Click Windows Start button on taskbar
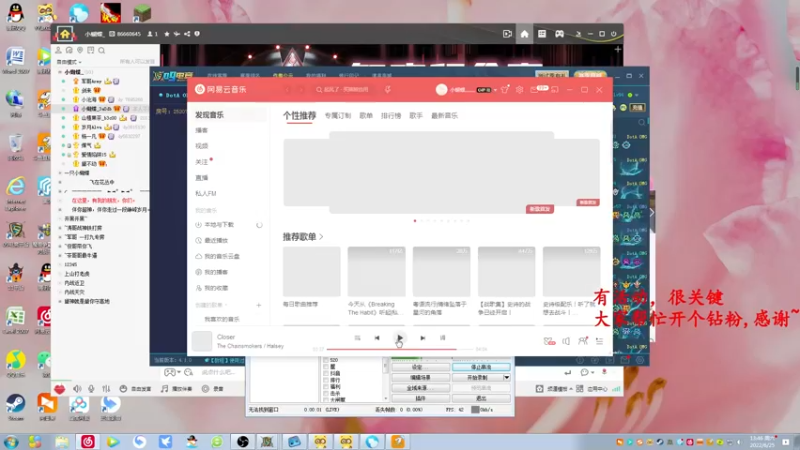 11,442
